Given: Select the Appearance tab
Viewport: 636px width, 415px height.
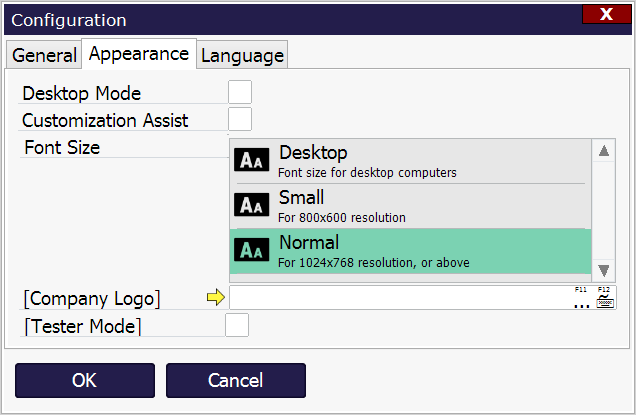Looking at the screenshot, I should (138, 54).
